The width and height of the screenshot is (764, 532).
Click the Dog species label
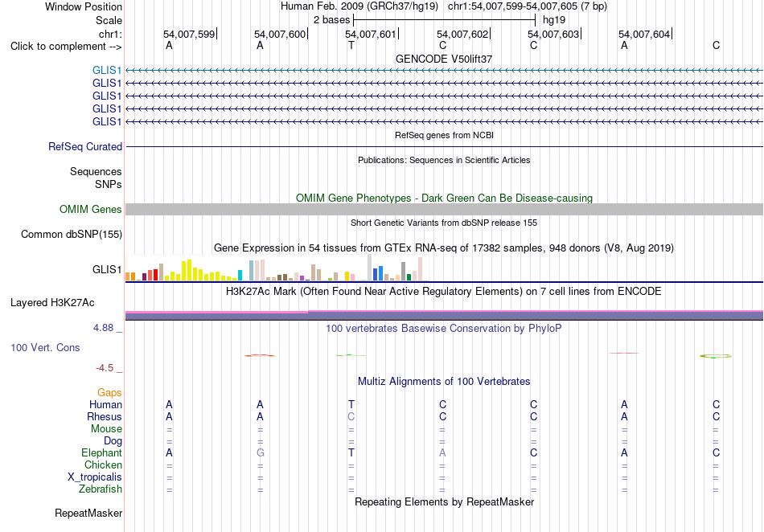click(113, 441)
